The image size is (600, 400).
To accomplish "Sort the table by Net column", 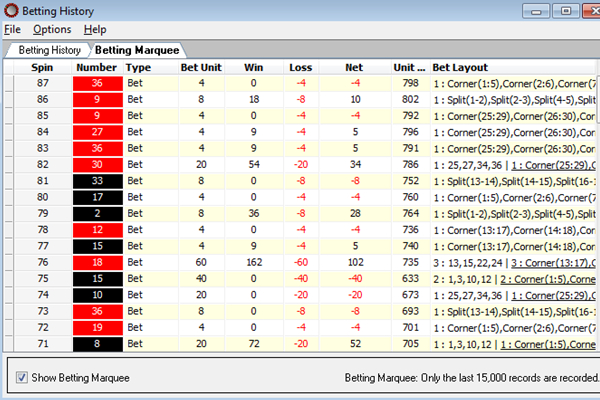I will (x=354, y=67).
